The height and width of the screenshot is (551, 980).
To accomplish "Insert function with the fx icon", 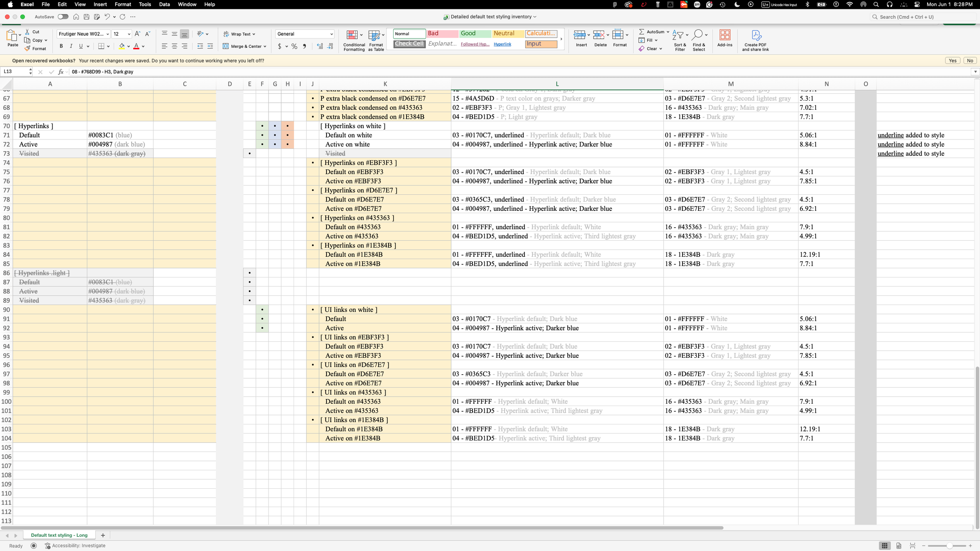I will [x=61, y=72].
